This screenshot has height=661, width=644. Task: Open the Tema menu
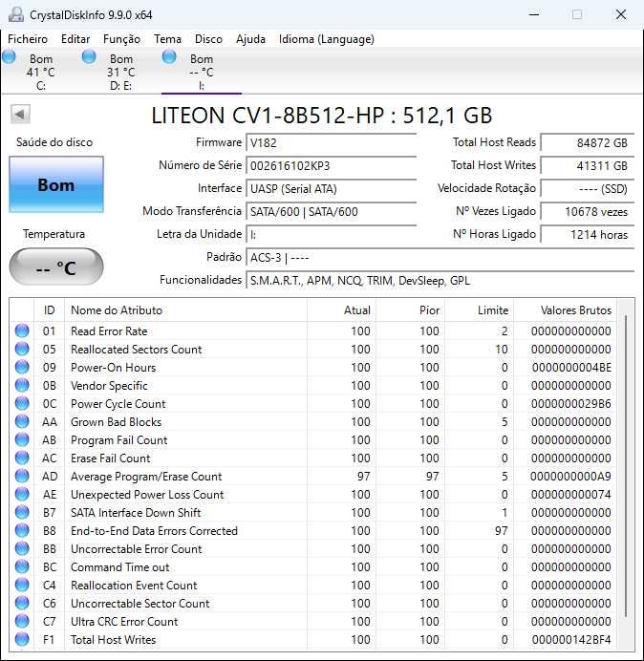167,39
